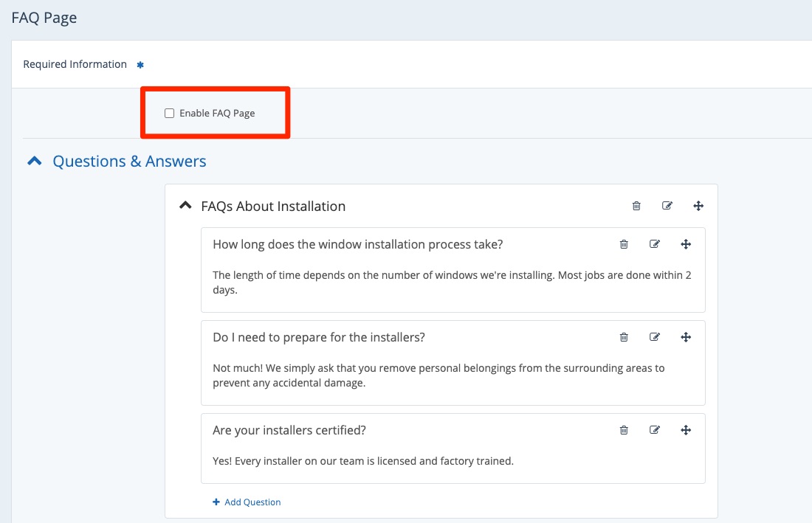Click move icon for prepare for installers question
Image resolution: width=812 pixels, height=523 pixels.
coord(686,337)
